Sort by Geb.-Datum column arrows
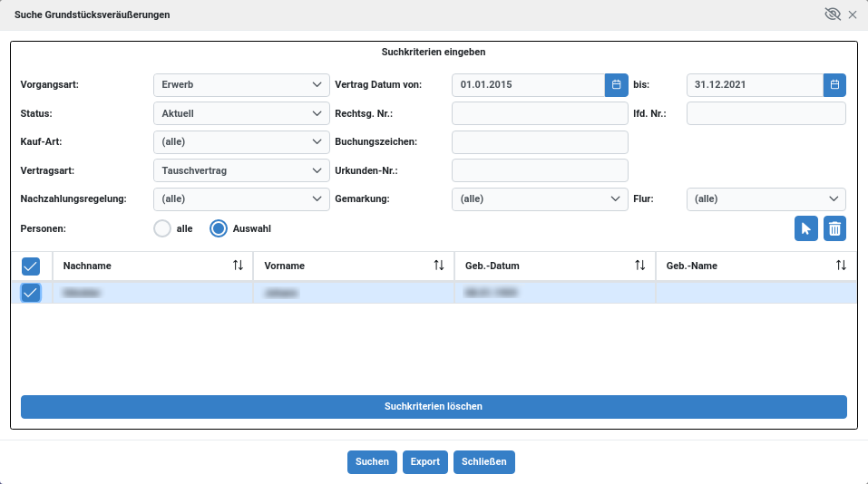The width and height of the screenshot is (868, 484). click(639, 266)
